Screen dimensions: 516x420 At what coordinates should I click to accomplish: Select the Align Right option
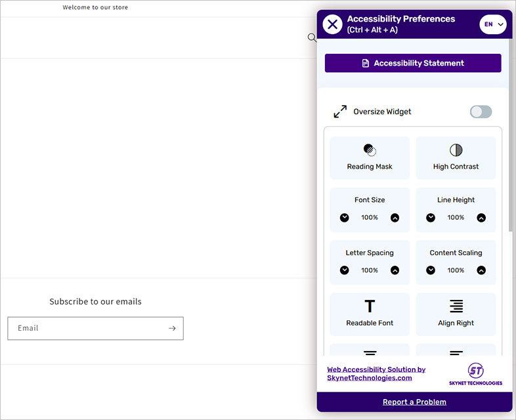point(456,314)
